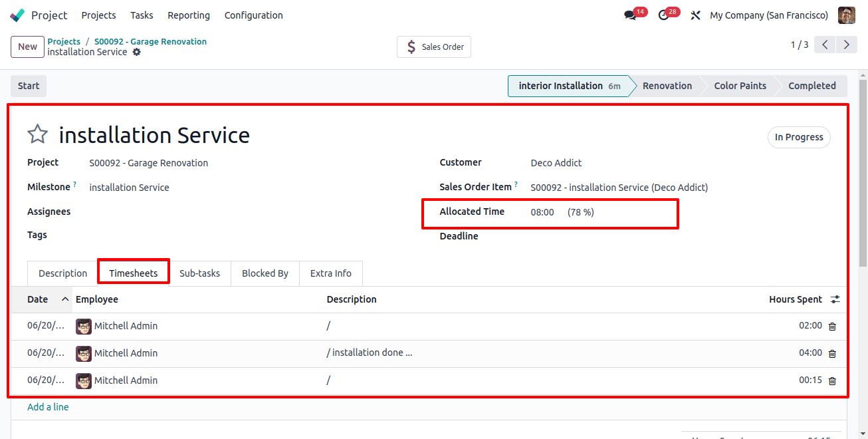This screenshot has width=868, height=439.
Task: Go to previous record arrow
Action: tap(825, 45)
